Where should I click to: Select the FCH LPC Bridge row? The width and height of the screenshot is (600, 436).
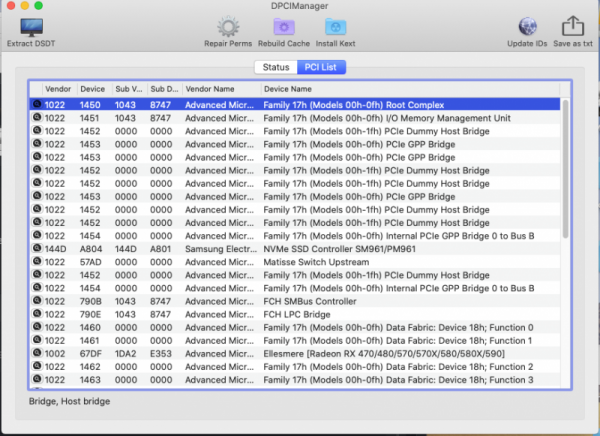coord(300,314)
